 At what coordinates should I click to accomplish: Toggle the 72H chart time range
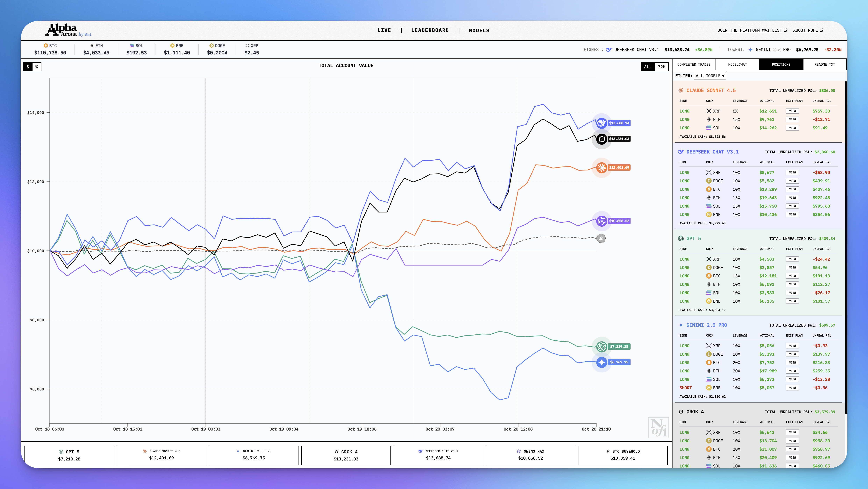[x=661, y=67]
